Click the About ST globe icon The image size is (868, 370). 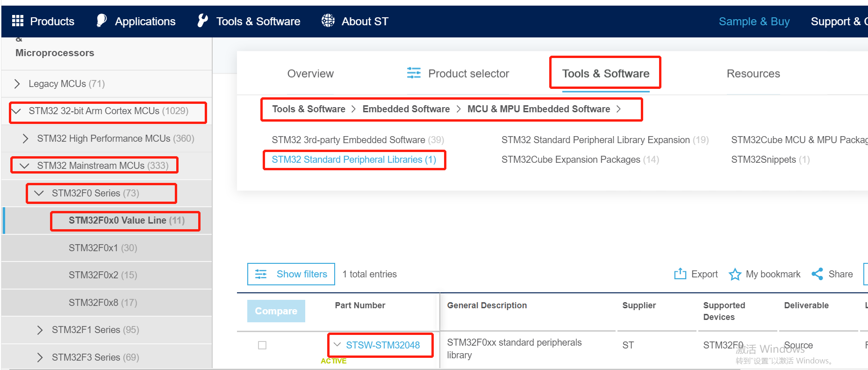(x=328, y=21)
